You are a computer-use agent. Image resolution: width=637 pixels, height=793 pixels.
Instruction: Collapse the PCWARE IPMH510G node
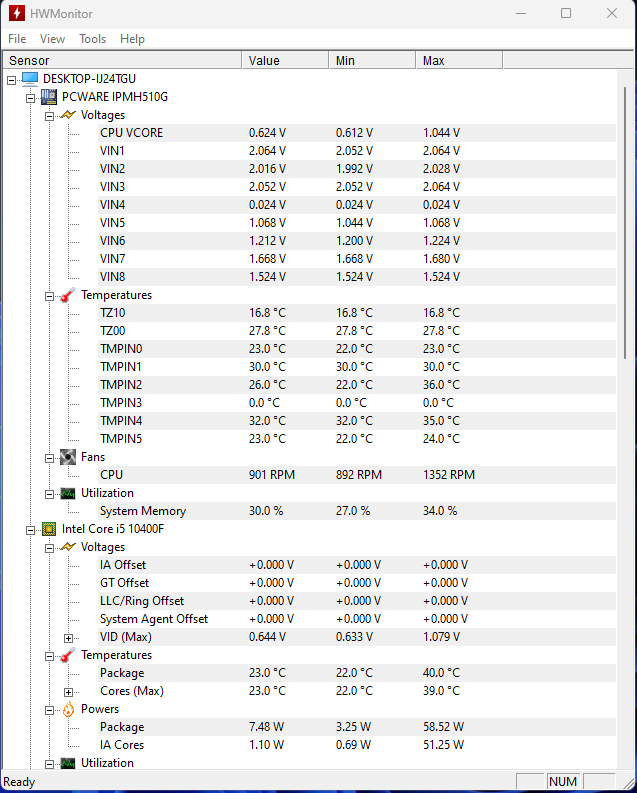point(30,98)
